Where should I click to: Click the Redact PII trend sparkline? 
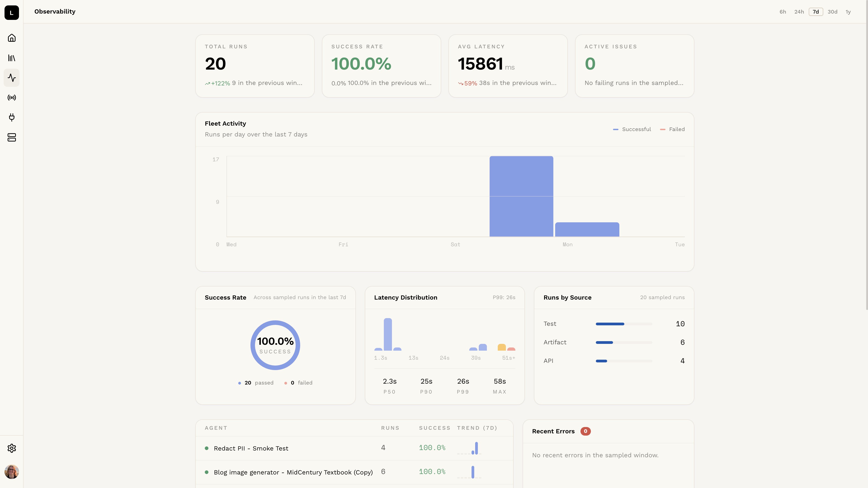point(469,448)
